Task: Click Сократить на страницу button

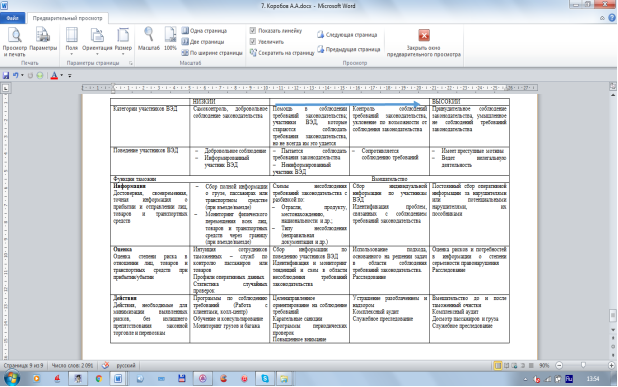Action: (x=282, y=52)
